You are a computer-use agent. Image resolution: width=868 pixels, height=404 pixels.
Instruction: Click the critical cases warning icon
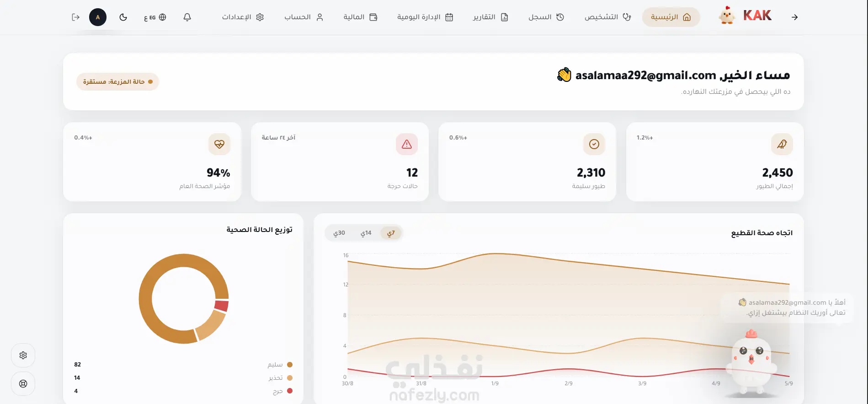coord(407,145)
